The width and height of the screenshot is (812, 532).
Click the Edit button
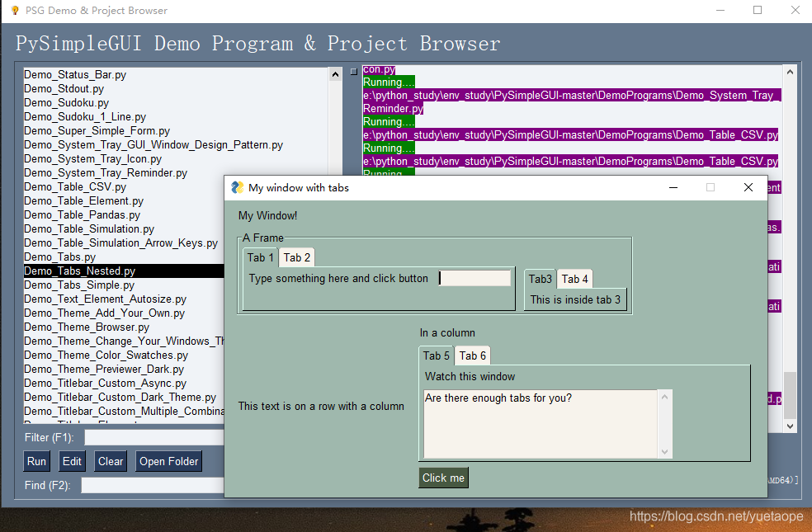click(x=72, y=461)
